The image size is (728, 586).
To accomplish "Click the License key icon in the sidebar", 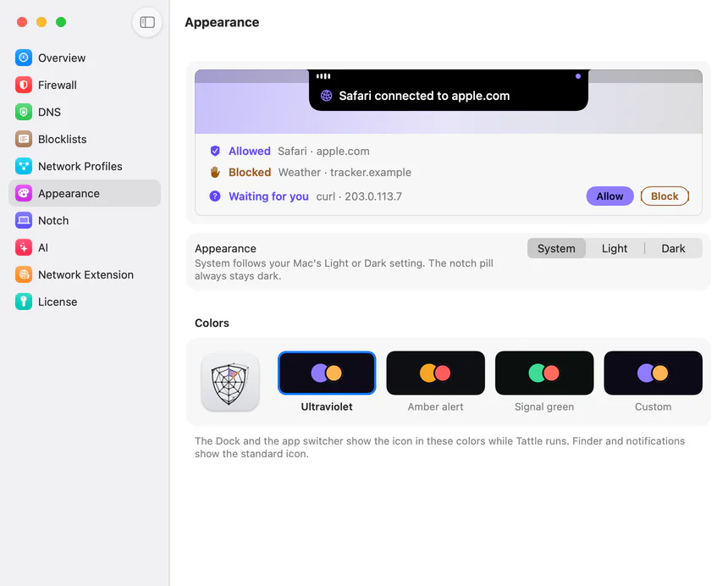I will coord(24,301).
